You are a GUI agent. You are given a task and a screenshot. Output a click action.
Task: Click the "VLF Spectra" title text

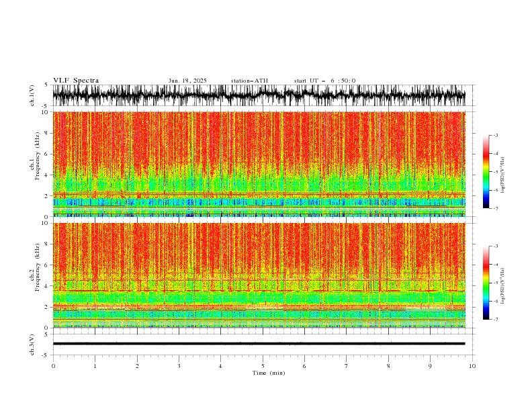click(x=76, y=81)
